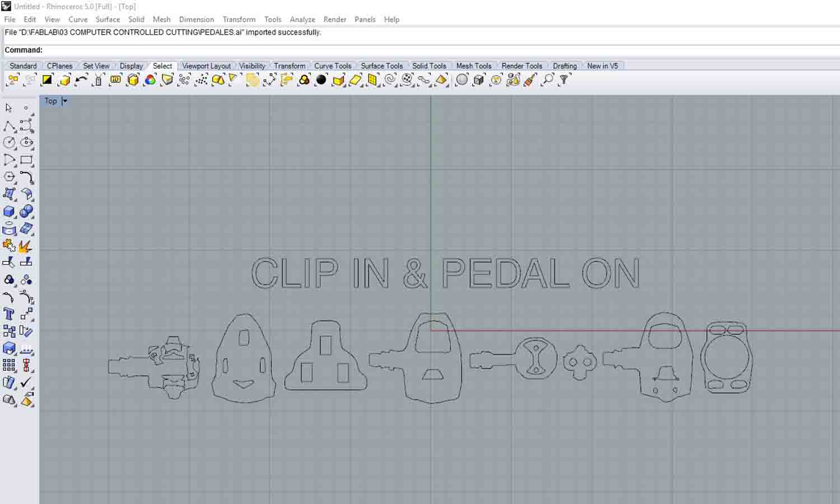Open the Dimension menu
The height and width of the screenshot is (504, 840).
pos(197,19)
